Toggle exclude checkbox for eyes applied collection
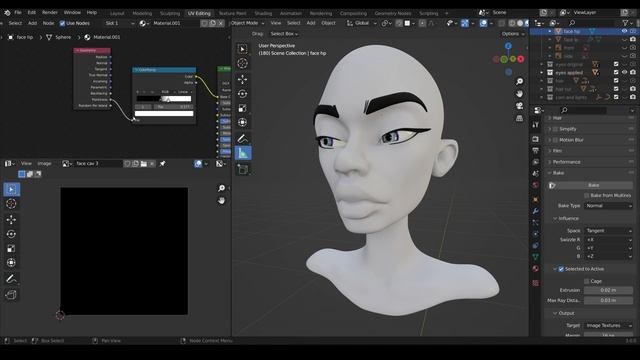The height and width of the screenshot is (360, 640). point(616,72)
